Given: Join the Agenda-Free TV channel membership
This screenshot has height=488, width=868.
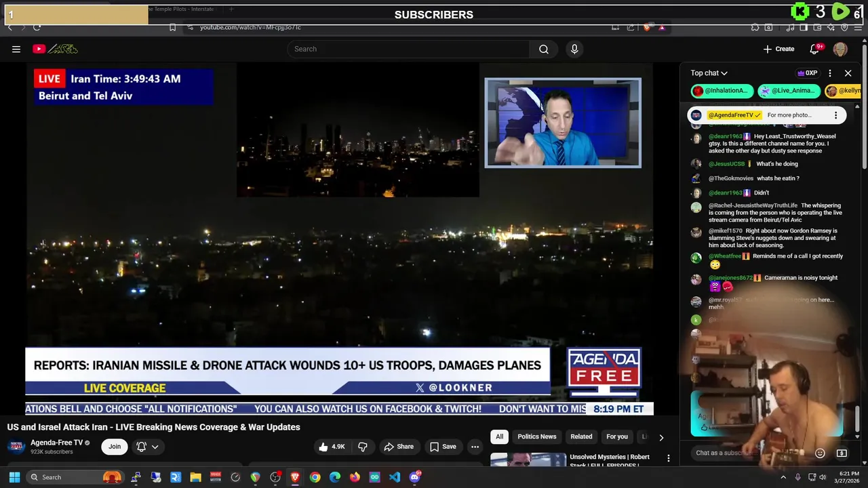Looking at the screenshot, I should (115, 447).
